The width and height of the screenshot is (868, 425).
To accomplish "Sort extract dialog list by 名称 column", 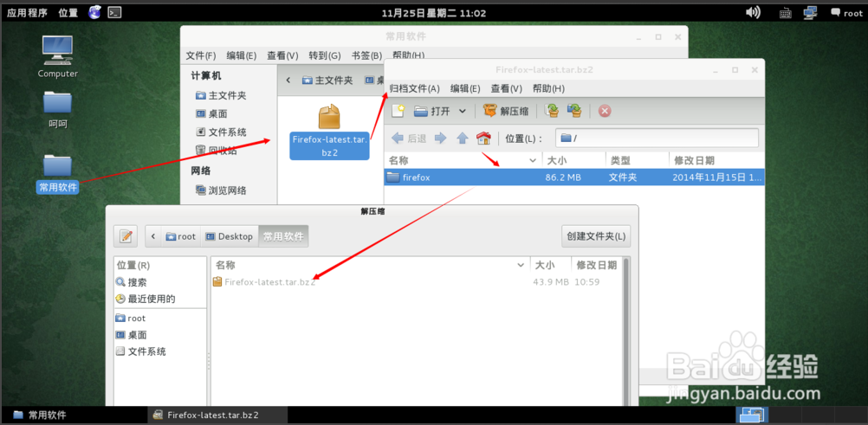I will [371, 265].
